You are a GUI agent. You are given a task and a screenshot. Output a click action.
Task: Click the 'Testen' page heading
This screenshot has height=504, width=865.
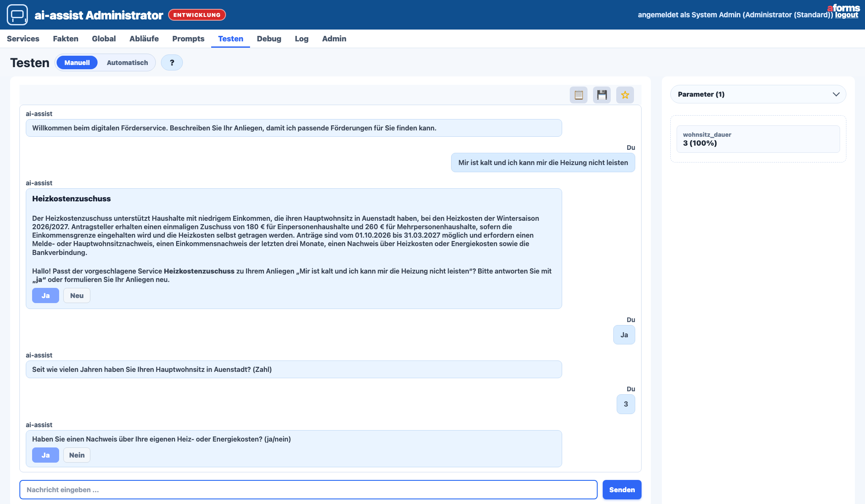click(30, 62)
